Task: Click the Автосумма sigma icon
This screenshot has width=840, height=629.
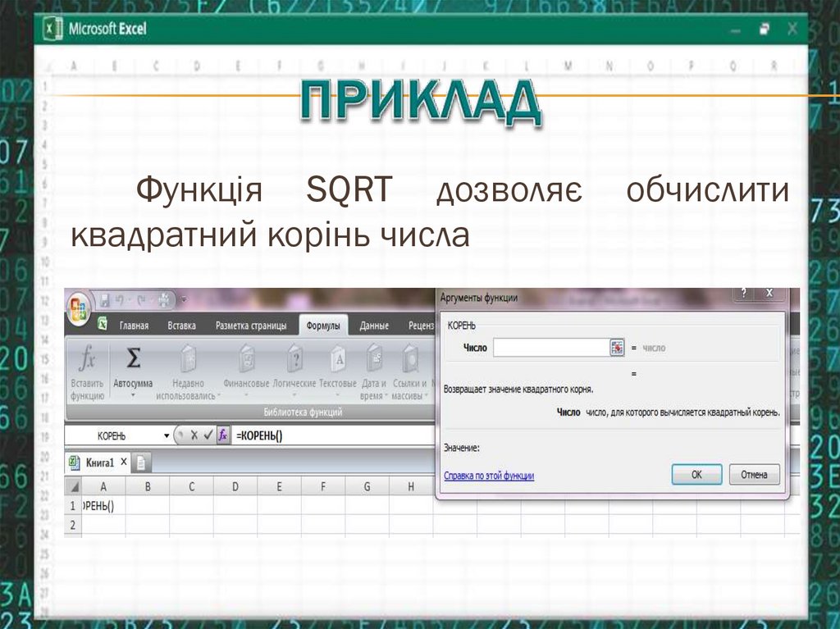Action: [x=132, y=359]
